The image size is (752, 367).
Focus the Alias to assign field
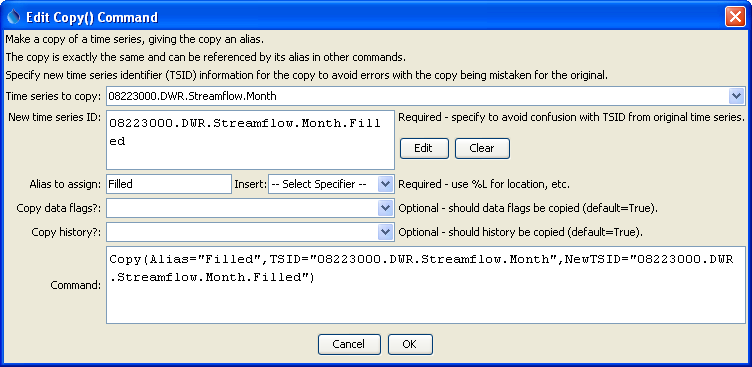169,184
